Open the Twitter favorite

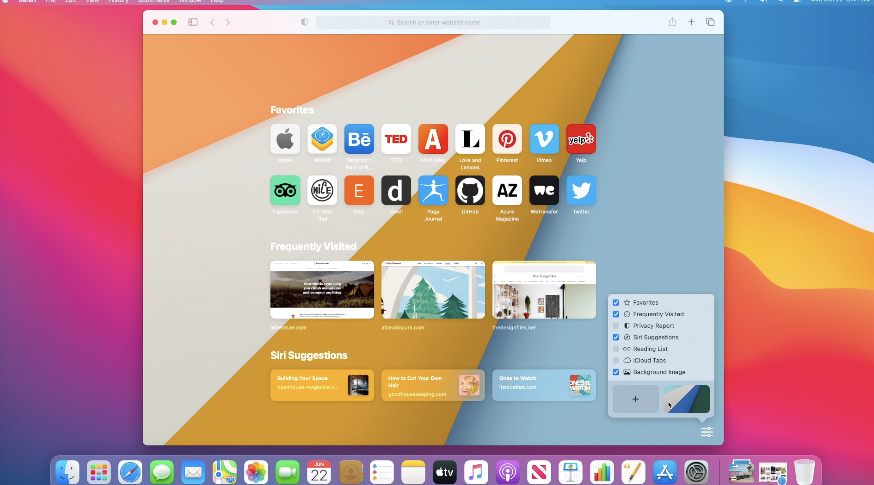click(581, 191)
